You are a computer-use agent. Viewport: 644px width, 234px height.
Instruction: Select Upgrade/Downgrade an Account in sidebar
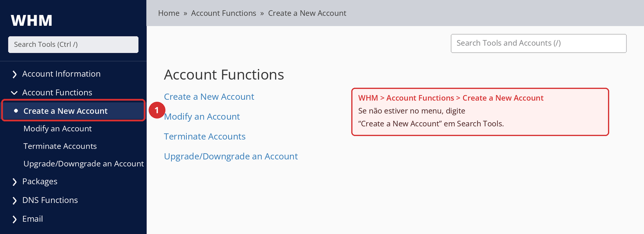[x=84, y=164]
